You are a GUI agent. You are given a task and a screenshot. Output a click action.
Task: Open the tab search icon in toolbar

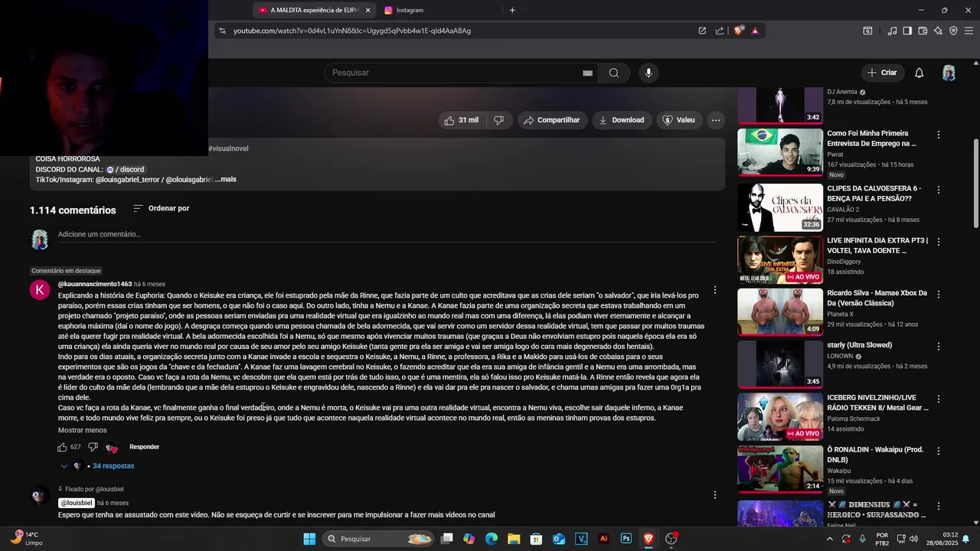point(867,31)
